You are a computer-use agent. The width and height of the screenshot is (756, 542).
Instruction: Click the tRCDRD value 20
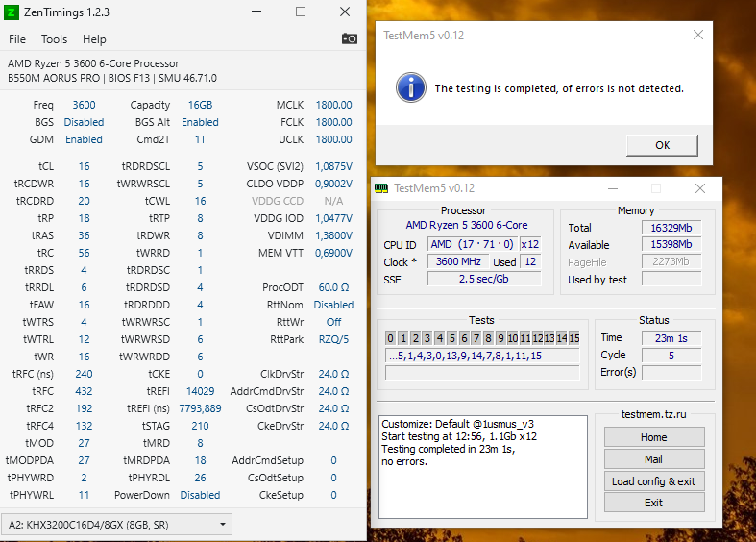[x=84, y=201]
